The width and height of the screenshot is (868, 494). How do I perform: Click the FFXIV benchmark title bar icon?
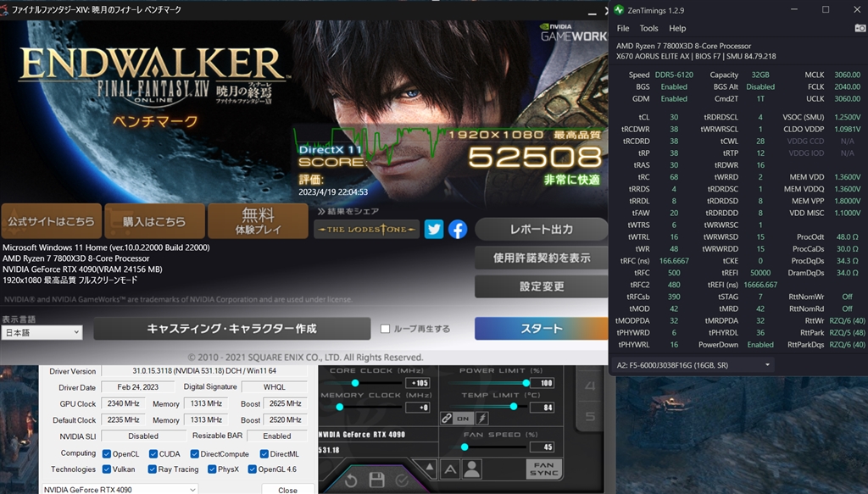(4, 10)
